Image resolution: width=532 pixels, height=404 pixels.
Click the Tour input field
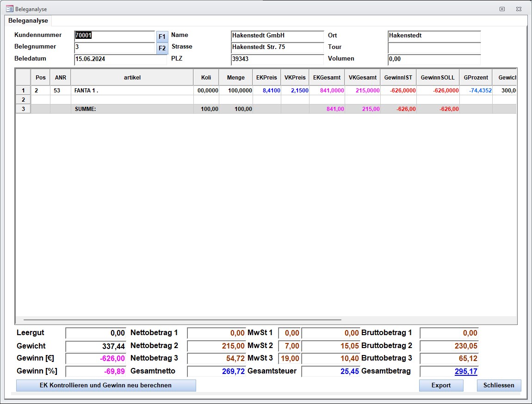[x=434, y=47]
